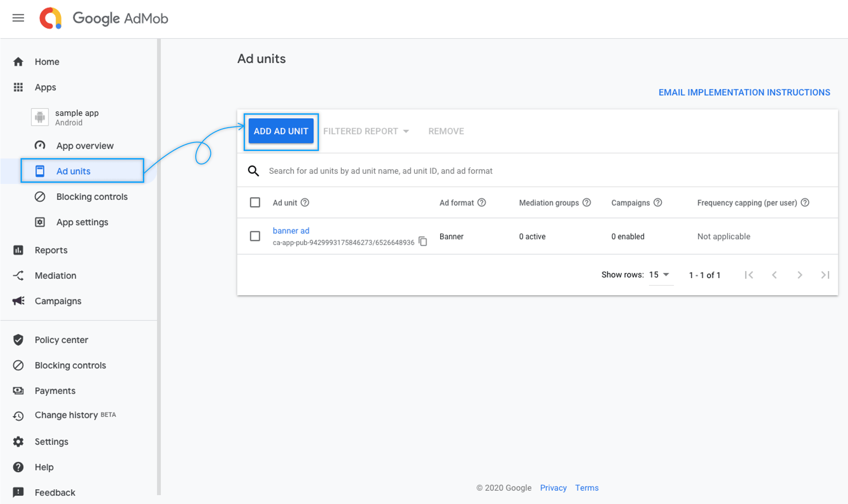Open Mediation in the sidebar
This screenshot has width=848, height=504.
[x=55, y=276]
